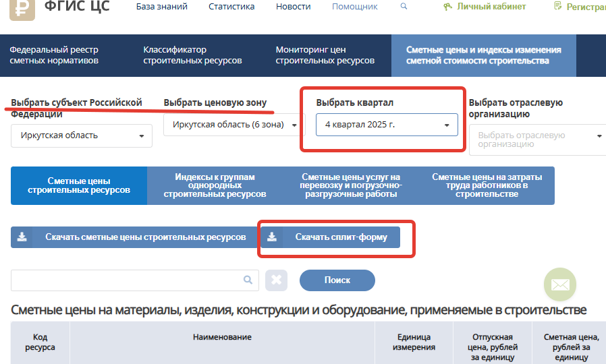Open Статистика menu item

[231, 7]
